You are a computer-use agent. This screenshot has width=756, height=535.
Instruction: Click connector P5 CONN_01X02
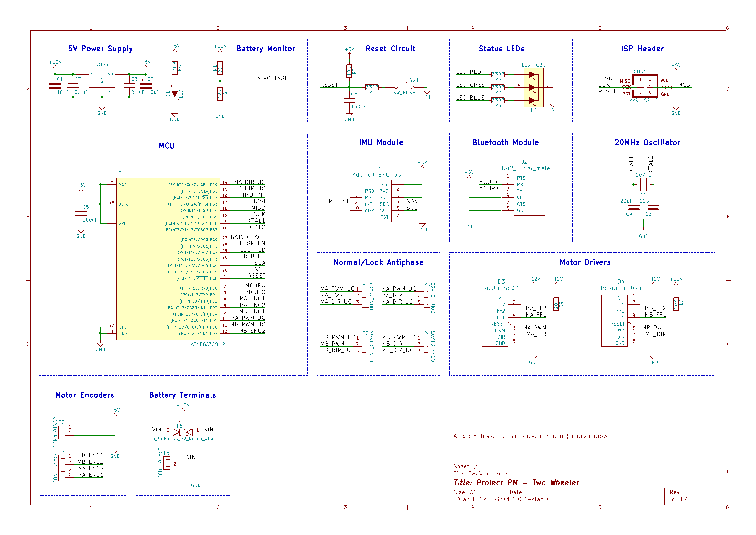(61, 432)
